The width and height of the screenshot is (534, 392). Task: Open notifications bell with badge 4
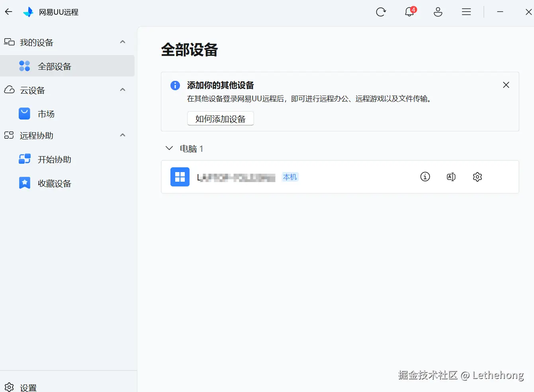(x=410, y=12)
